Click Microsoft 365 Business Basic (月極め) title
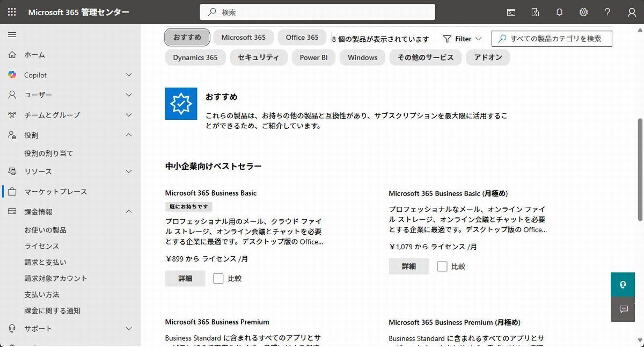This screenshot has height=347, width=644. click(x=448, y=193)
